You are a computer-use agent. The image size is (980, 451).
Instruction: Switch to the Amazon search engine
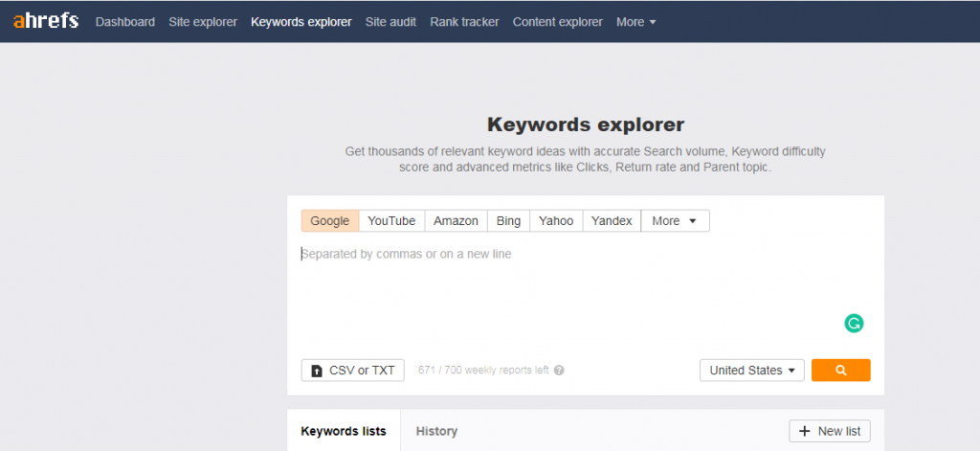pyautogui.click(x=457, y=221)
